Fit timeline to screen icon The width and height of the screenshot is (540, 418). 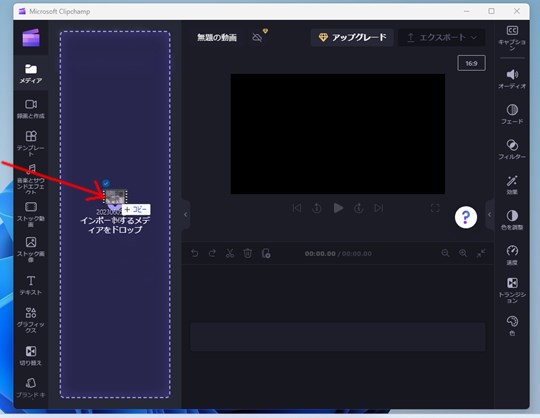point(481,253)
